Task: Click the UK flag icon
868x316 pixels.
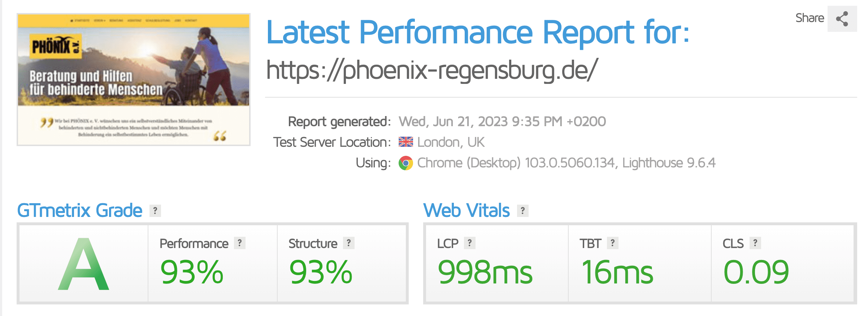Action: [406, 142]
